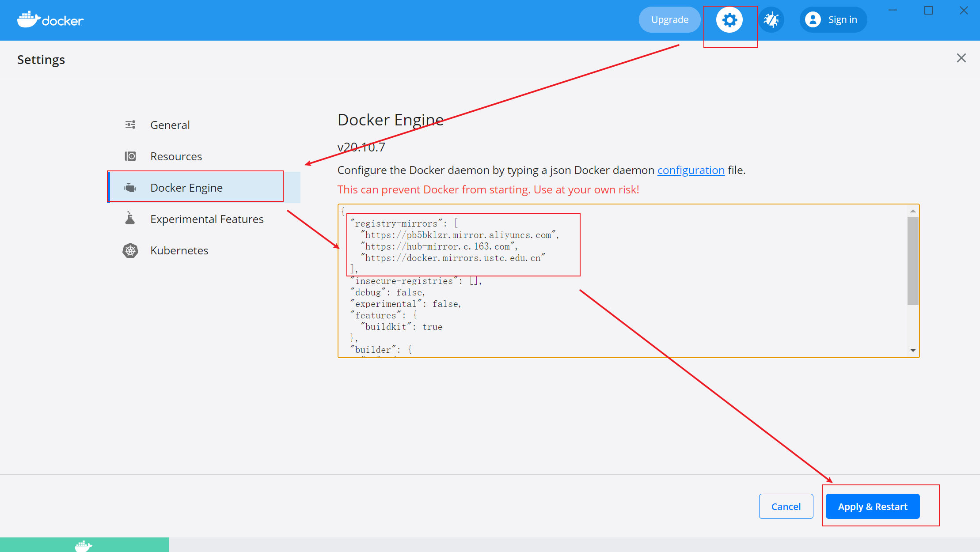Click the Sign in avatar icon
The image size is (980, 552).
(x=813, y=20)
